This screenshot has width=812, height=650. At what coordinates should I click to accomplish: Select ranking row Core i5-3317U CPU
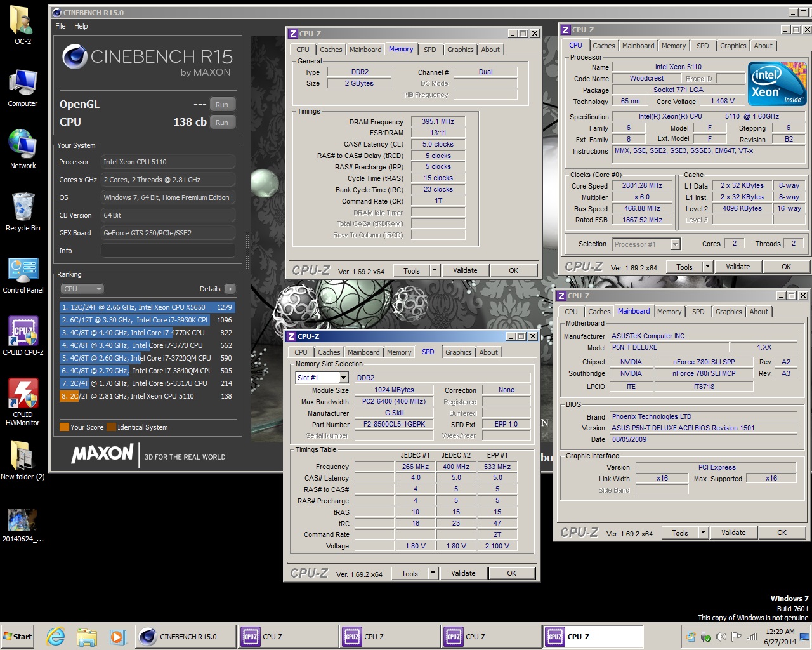[x=147, y=383]
